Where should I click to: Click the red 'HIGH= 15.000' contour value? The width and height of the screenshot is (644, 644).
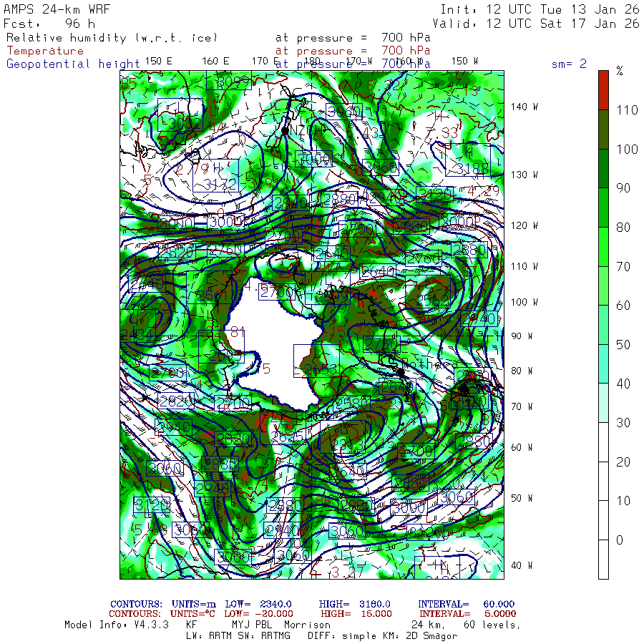[x=356, y=614]
